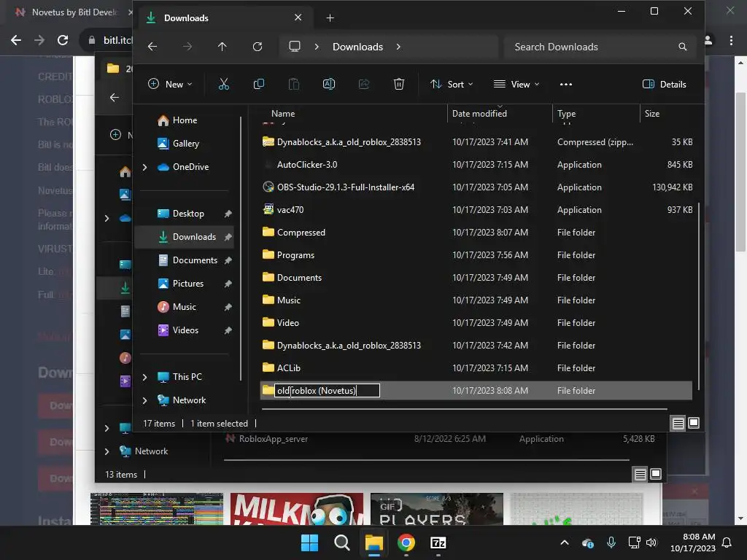
Task: Click File Explorer taskbar icon
Action: [374, 542]
